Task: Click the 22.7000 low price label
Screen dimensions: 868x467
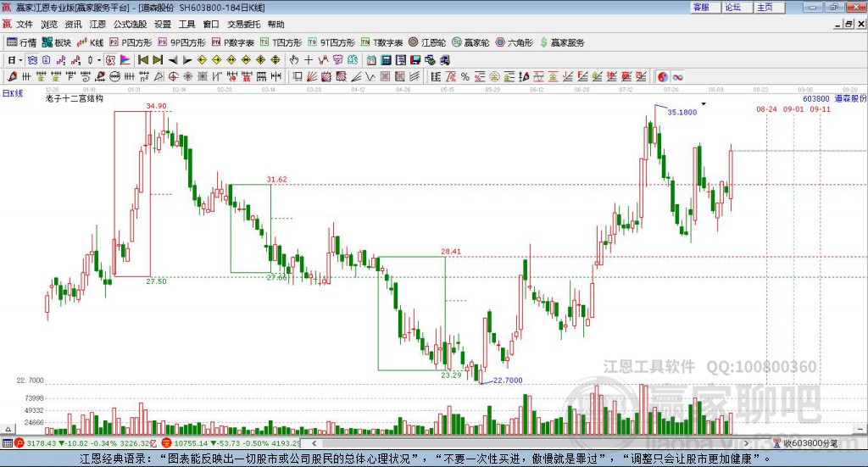Action: click(x=508, y=381)
